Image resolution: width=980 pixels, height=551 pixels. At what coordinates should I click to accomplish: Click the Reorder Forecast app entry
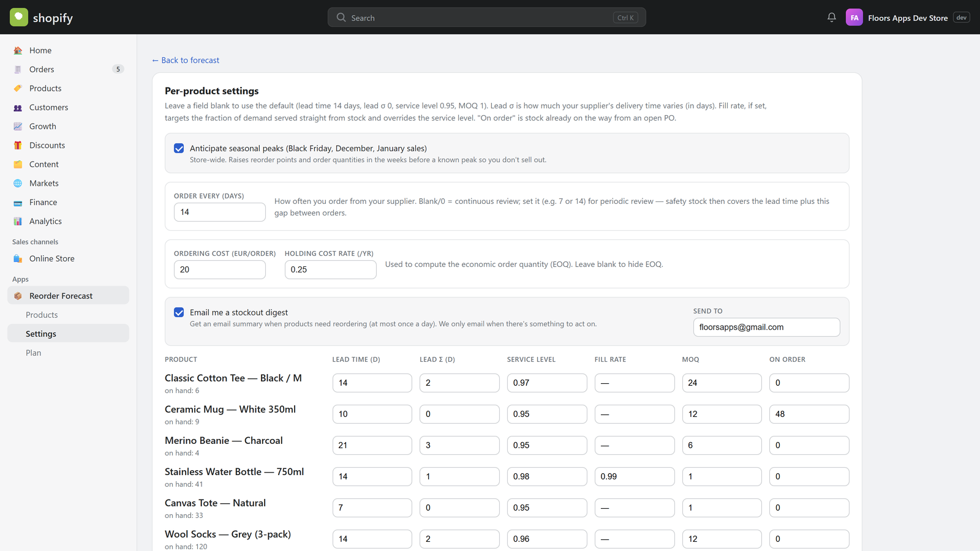[x=68, y=296]
